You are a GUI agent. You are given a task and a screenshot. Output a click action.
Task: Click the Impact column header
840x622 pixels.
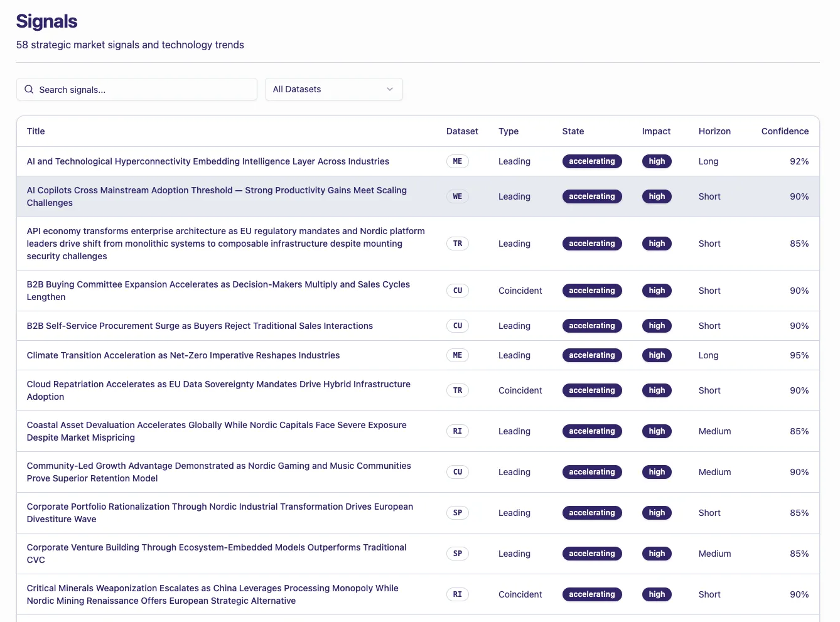coord(655,131)
